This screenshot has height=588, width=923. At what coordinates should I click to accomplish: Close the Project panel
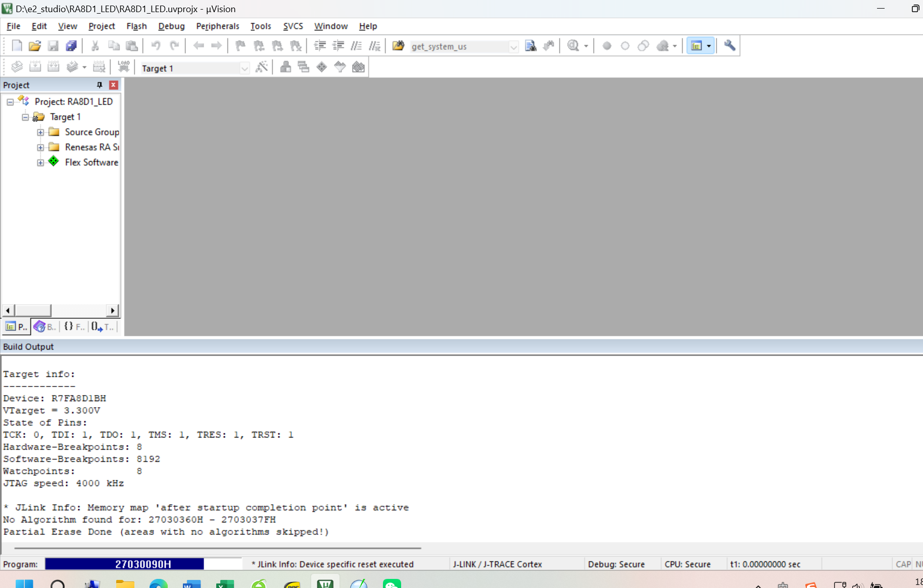[114, 85]
